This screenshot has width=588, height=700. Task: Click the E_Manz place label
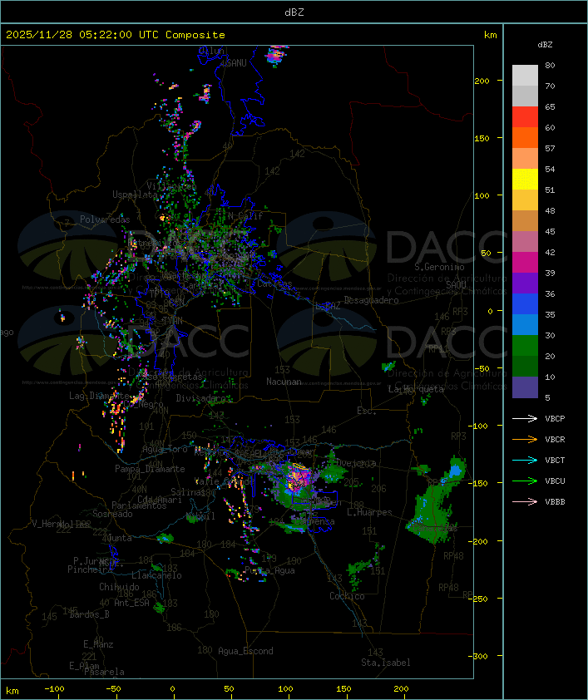(x=98, y=644)
